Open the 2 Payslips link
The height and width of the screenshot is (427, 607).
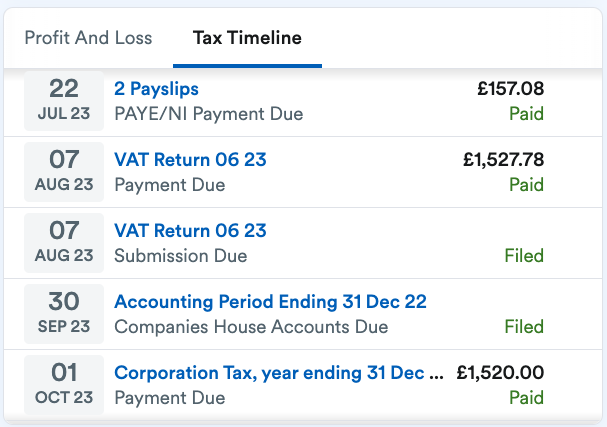pos(156,89)
